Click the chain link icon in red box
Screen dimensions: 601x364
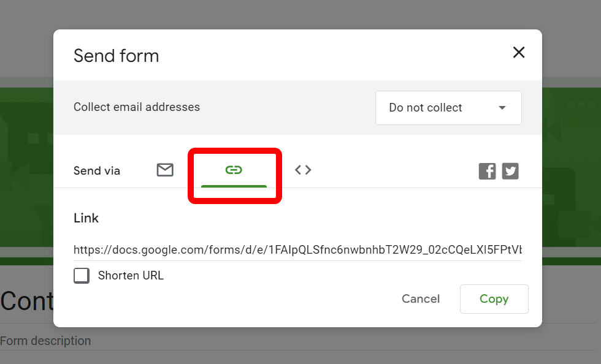(234, 170)
